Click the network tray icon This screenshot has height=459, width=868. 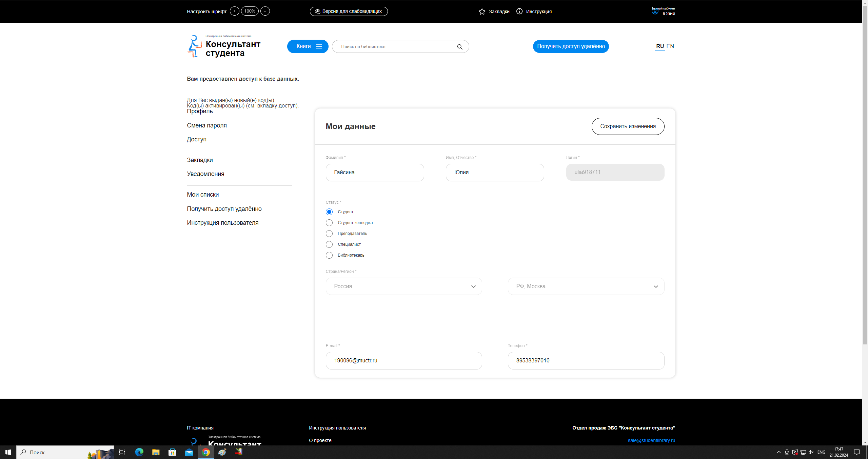tap(803, 452)
